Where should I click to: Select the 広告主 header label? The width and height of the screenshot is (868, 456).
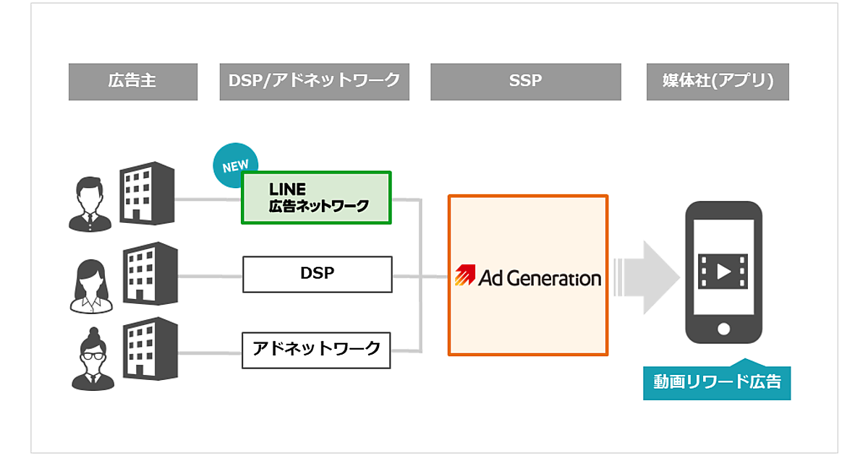(x=133, y=81)
